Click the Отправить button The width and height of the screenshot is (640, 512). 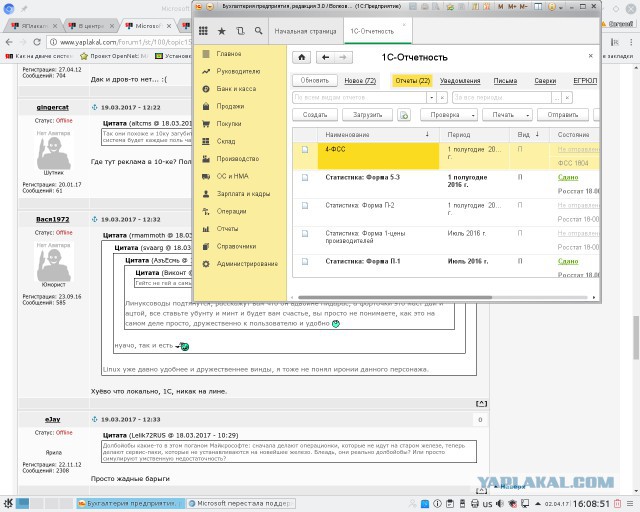pyautogui.click(x=563, y=115)
